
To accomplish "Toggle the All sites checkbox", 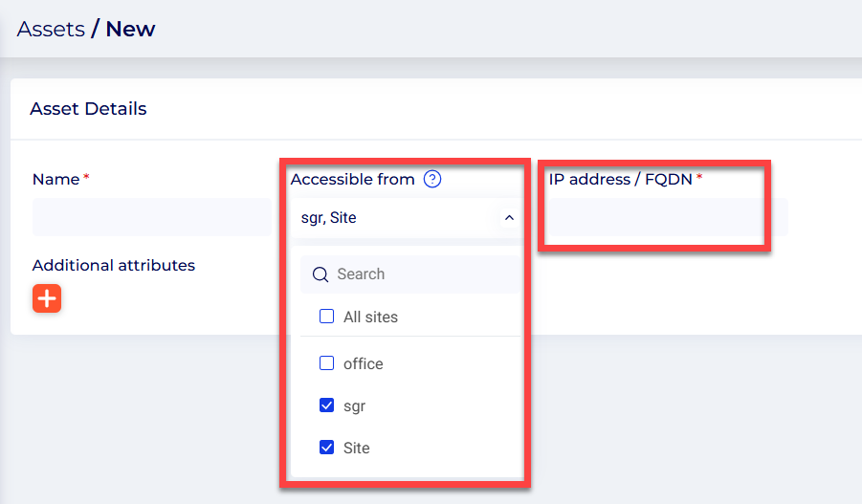I will coord(326,317).
